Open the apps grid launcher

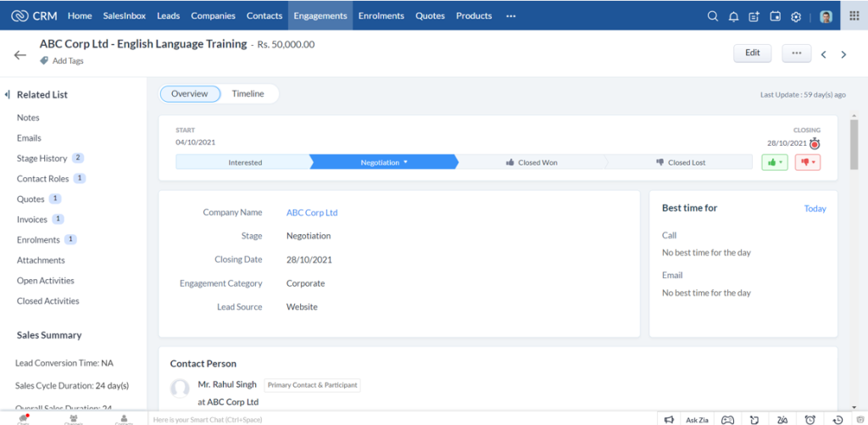pyautogui.click(x=854, y=16)
